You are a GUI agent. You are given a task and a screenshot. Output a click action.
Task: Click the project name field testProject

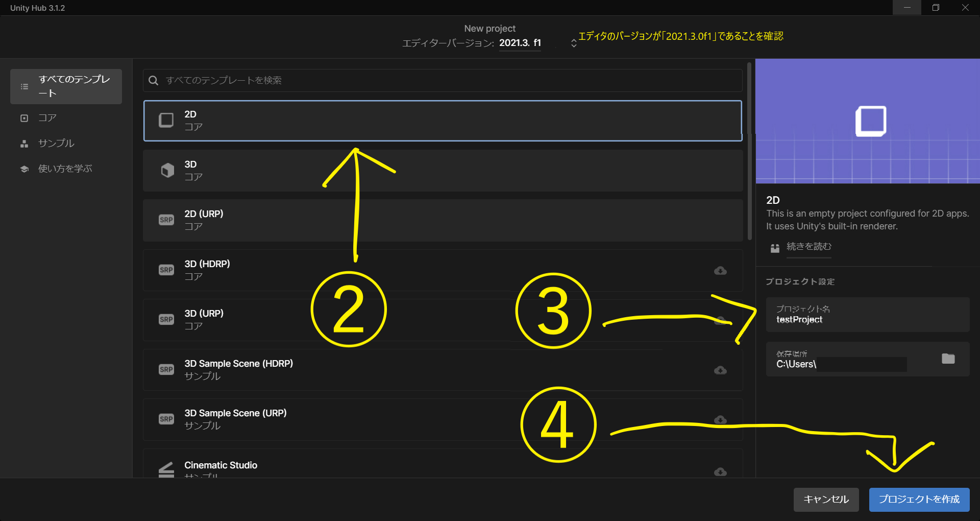867,315
